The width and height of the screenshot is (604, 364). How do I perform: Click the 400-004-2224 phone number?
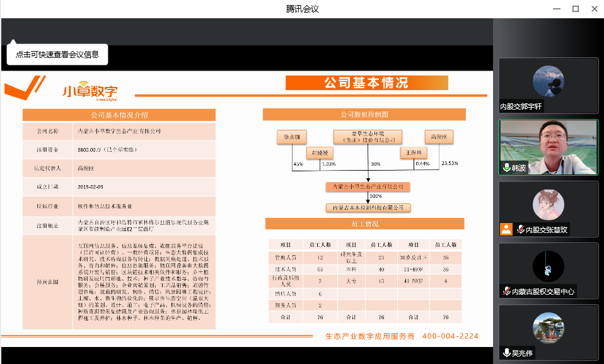click(450, 336)
